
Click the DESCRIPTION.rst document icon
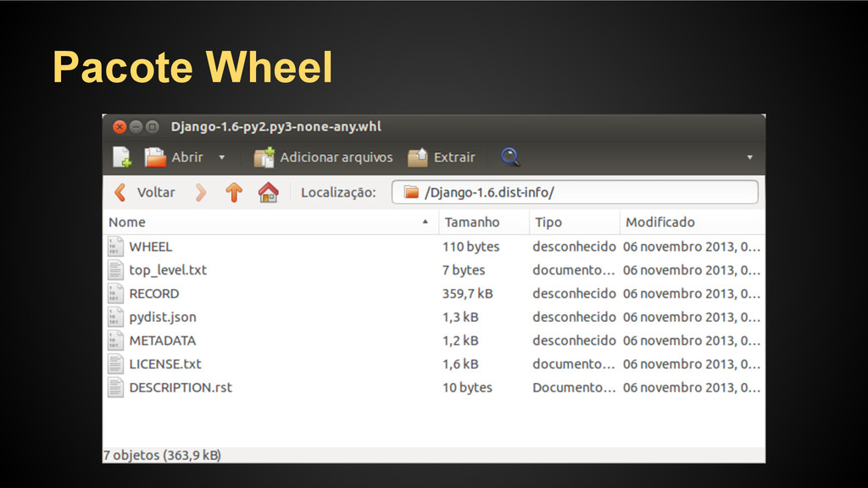coord(115,388)
